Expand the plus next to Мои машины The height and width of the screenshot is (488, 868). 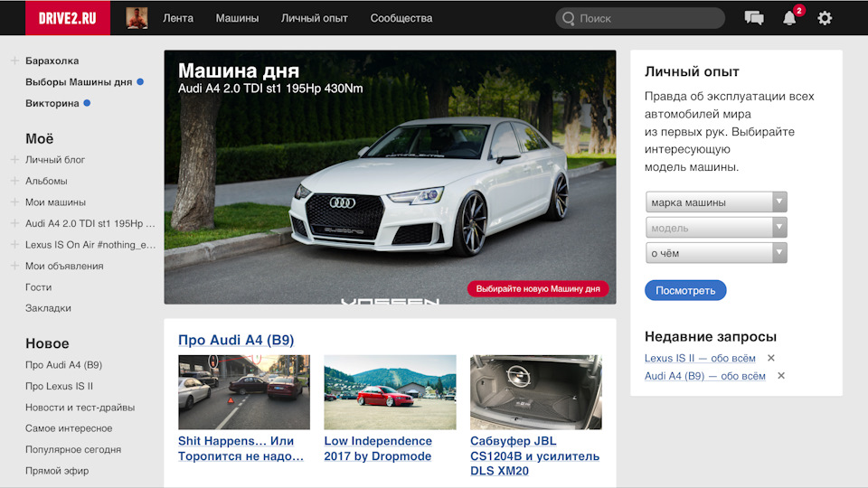pyautogui.click(x=15, y=202)
